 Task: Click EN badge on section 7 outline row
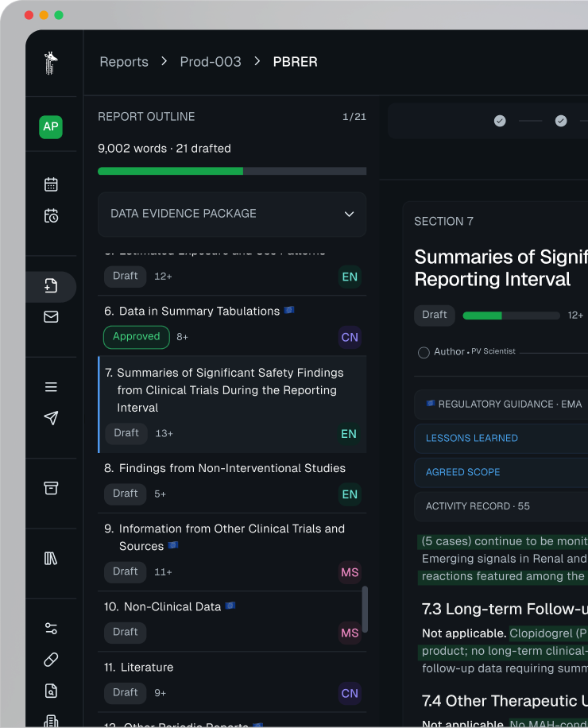349,434
